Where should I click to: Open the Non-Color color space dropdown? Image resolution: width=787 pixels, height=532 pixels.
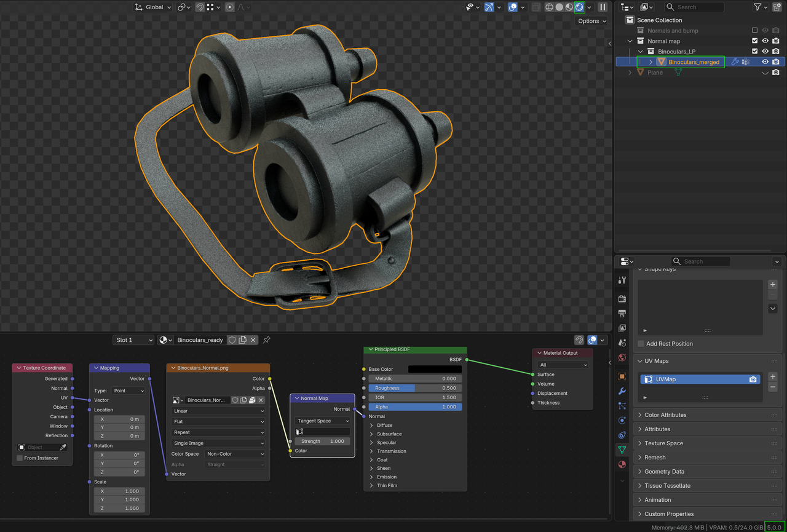point(235,453)
